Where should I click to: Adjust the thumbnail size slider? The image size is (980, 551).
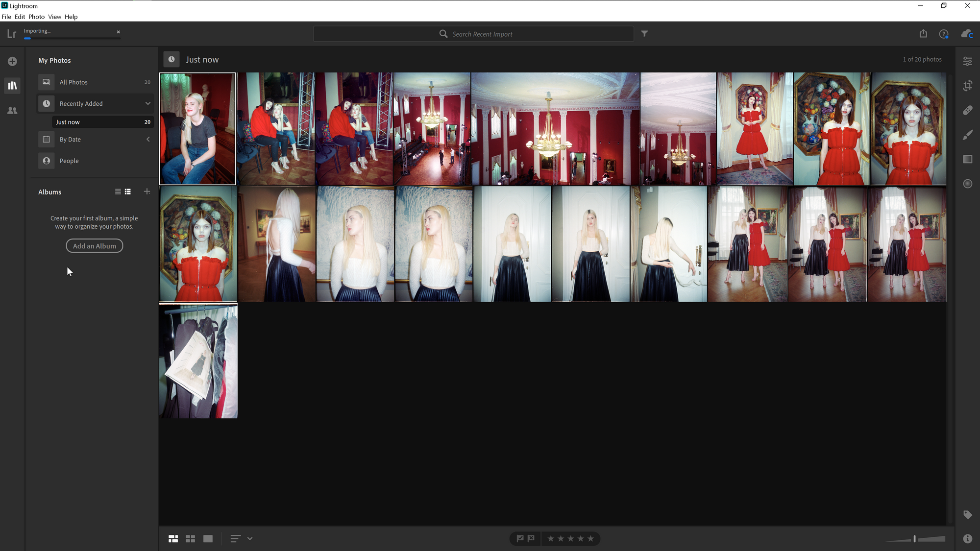(914, 539)
